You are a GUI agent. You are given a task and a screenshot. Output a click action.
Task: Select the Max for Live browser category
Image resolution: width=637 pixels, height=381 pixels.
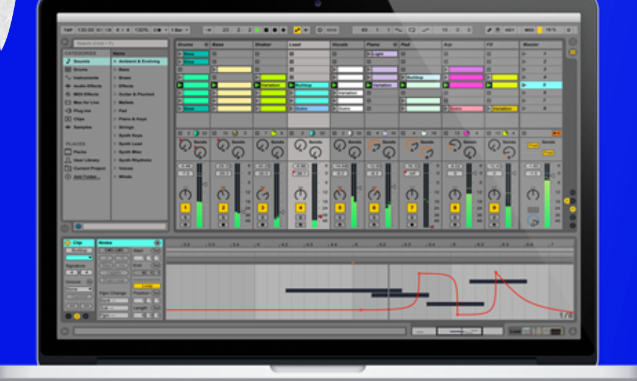pyautogui.click(x=87, y=102)
